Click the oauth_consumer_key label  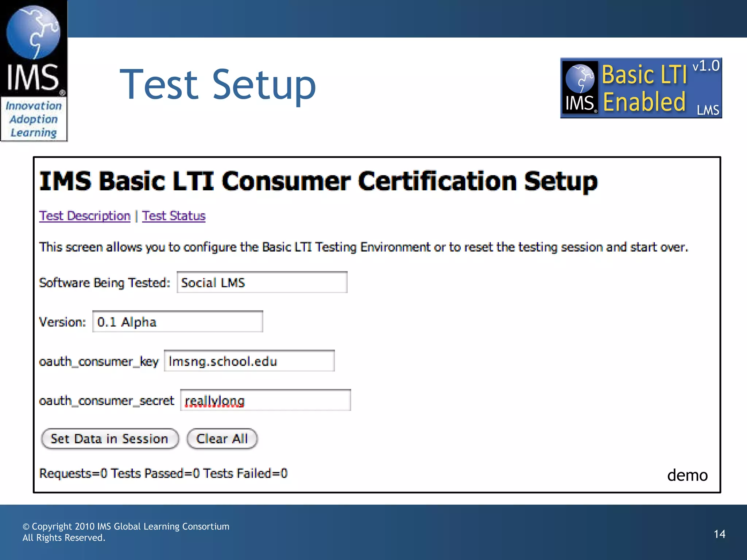[x=98, y=361]
